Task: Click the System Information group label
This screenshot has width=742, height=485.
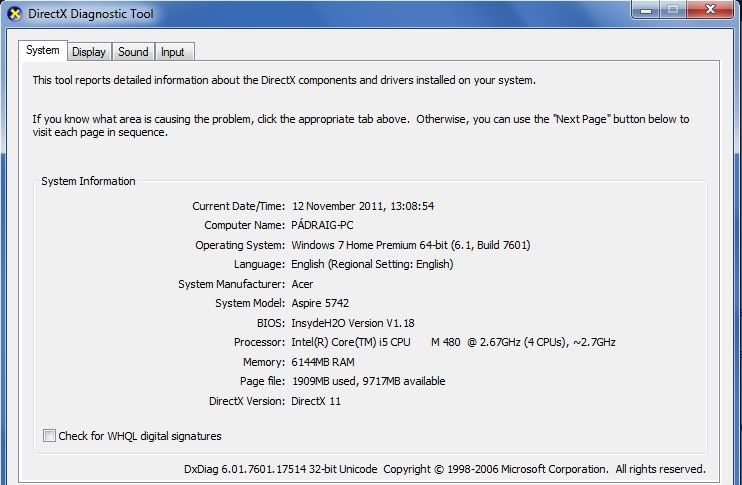Action: click(x=88, y=181)
